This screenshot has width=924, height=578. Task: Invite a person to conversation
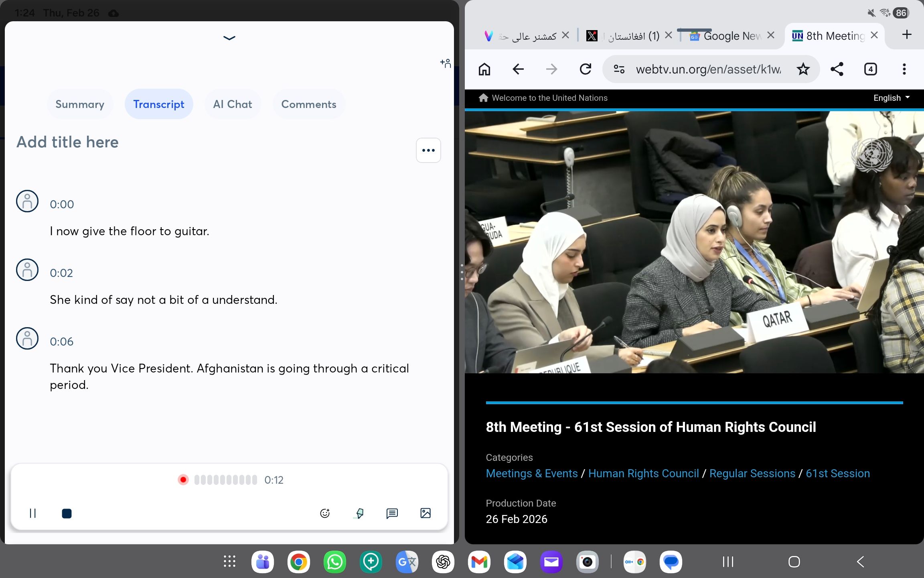(445, 63)
